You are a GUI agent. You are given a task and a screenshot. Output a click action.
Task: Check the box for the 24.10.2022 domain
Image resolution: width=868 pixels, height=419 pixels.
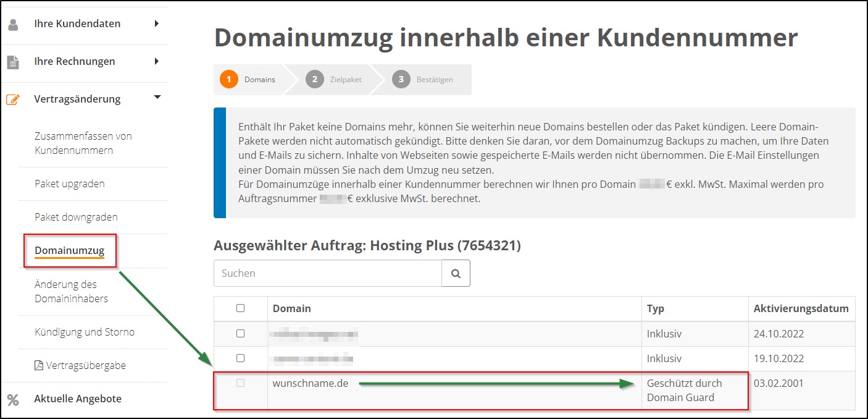[241, 333]
